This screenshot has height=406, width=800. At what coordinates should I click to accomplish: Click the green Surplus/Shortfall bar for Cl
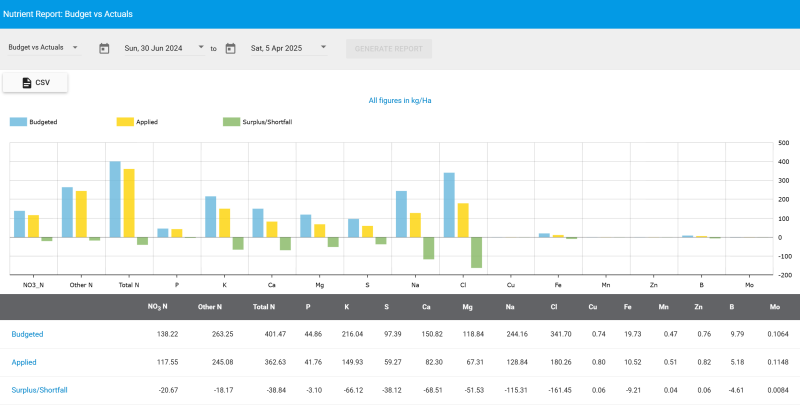point(477,252)
